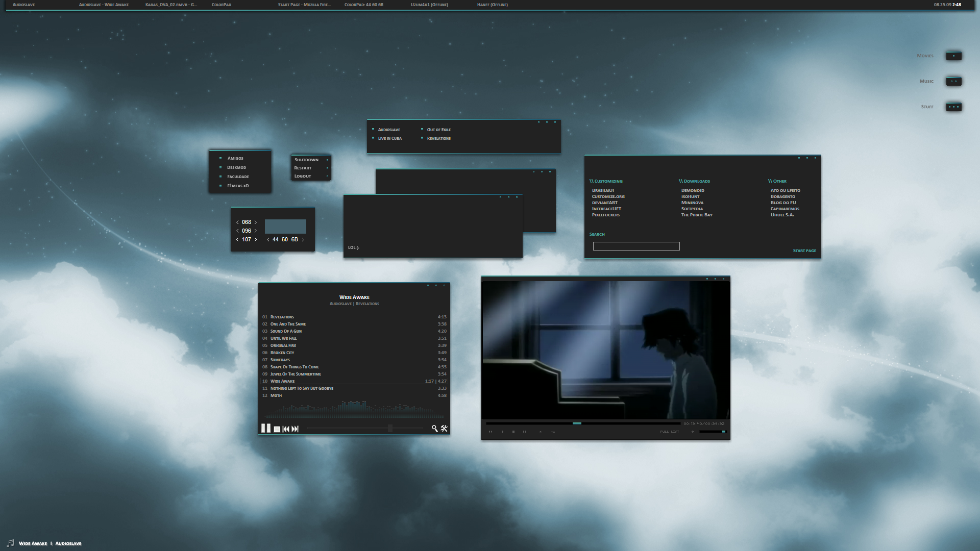Stop playback in the music player

(277, 429)
